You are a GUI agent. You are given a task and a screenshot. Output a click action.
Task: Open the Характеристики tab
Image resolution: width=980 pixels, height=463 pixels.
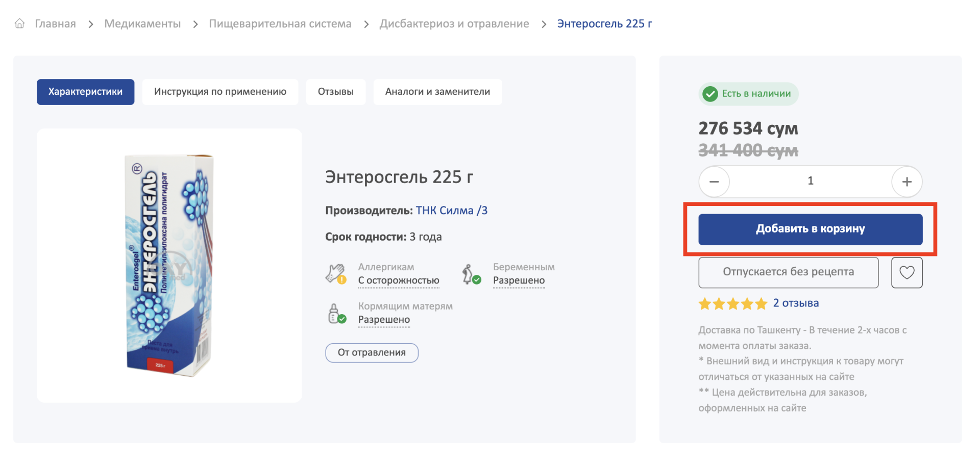(85, 92)
